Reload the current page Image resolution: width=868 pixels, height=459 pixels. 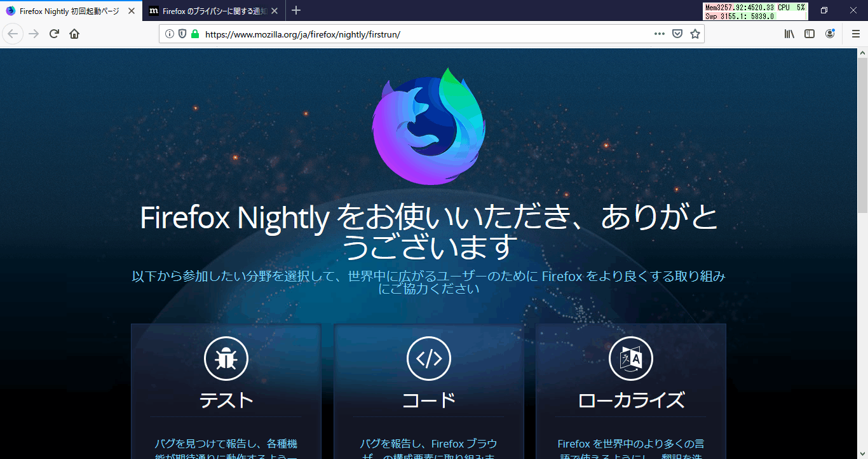[54, 34]
